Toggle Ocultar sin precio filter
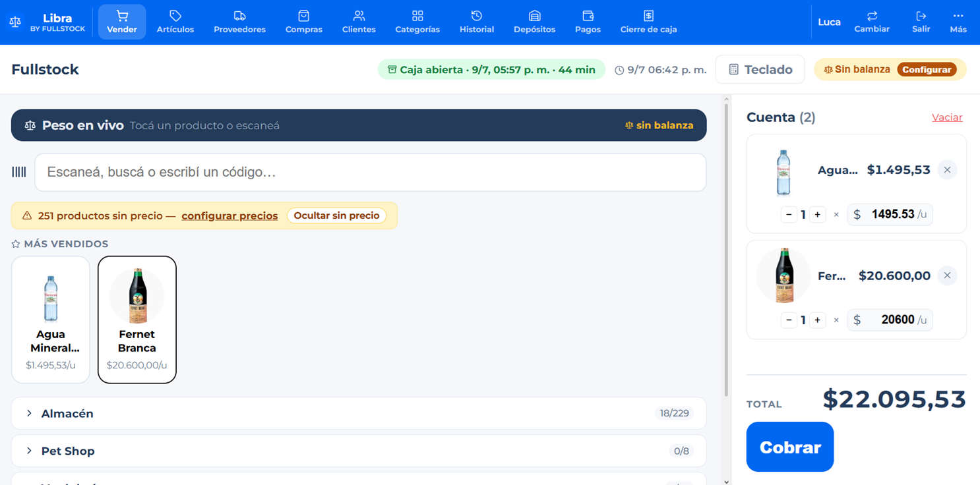Viewport: 980px width, 485px height. [x=336, y=215]
